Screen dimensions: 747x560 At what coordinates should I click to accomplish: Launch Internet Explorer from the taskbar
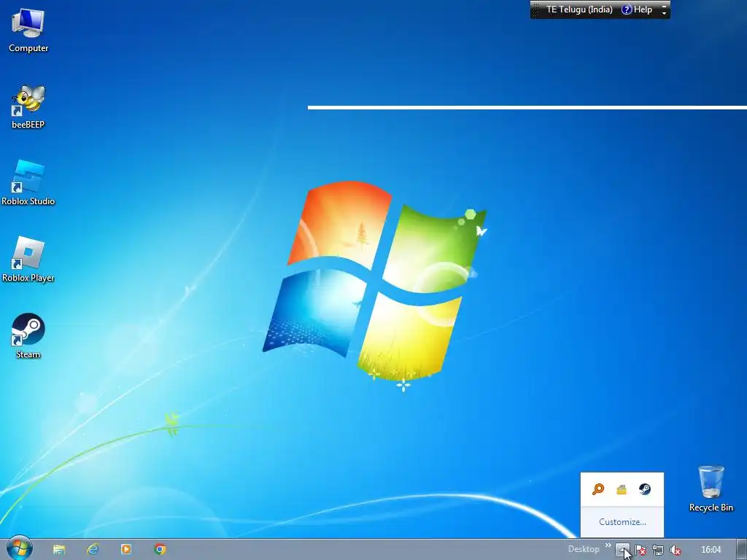click(93, 550)
